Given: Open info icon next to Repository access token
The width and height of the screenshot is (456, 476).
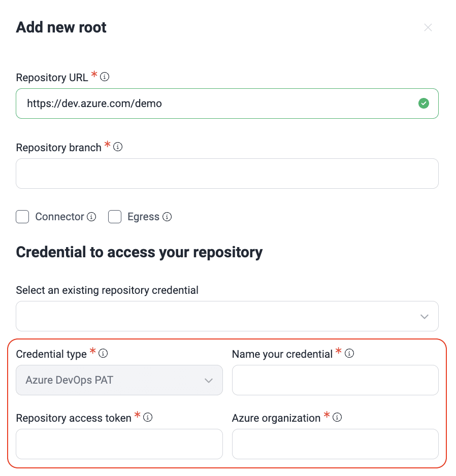Looking at the screenshot, I should (148, 418).
